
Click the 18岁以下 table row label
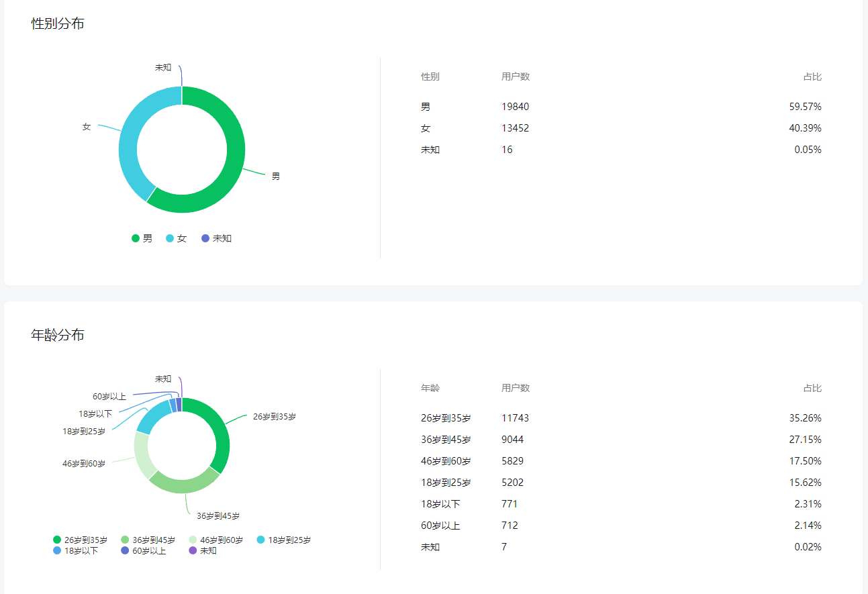tap(440, 504)
